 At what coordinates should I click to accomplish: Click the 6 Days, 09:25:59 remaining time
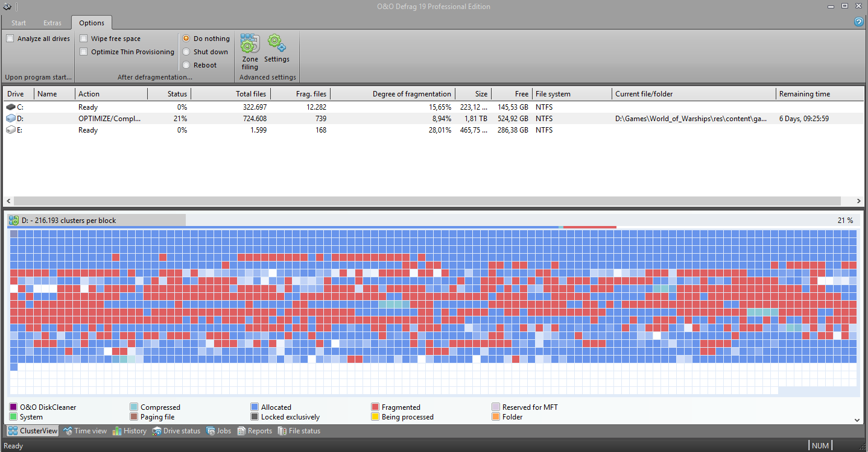(804, 119)
